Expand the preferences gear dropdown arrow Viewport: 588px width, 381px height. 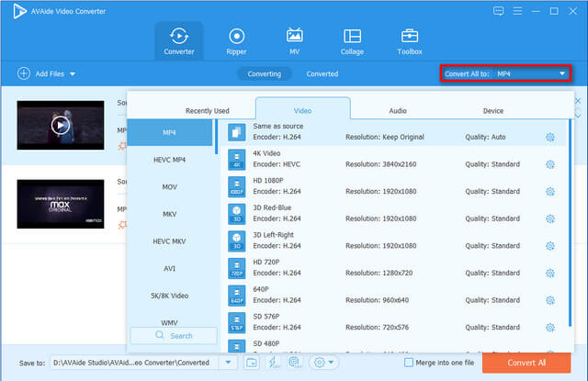[x=331, y=363]
